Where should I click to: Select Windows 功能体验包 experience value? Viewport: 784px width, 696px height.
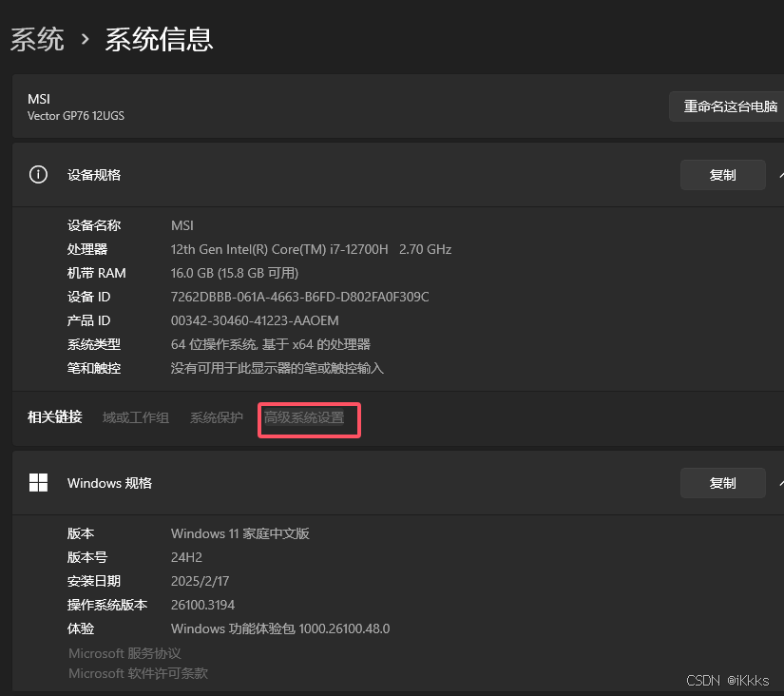[x=280, y=628]
